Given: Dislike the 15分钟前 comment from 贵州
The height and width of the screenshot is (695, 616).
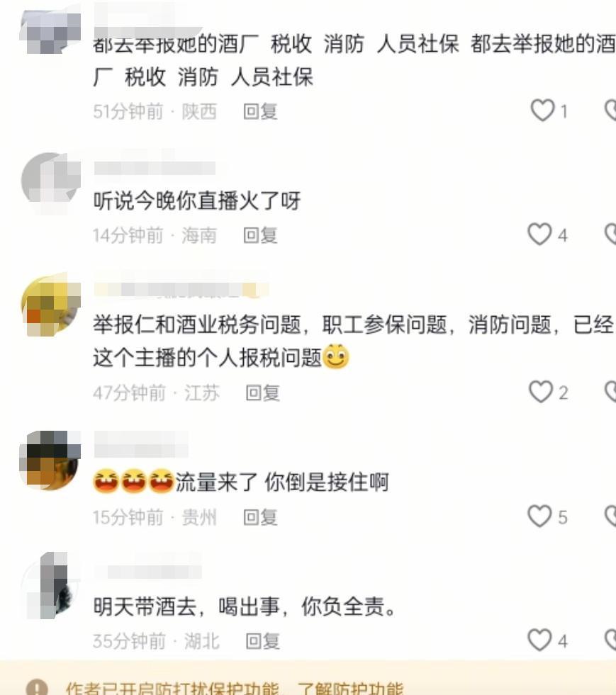Looking at the screenshot, I should (x=610, y=516).
